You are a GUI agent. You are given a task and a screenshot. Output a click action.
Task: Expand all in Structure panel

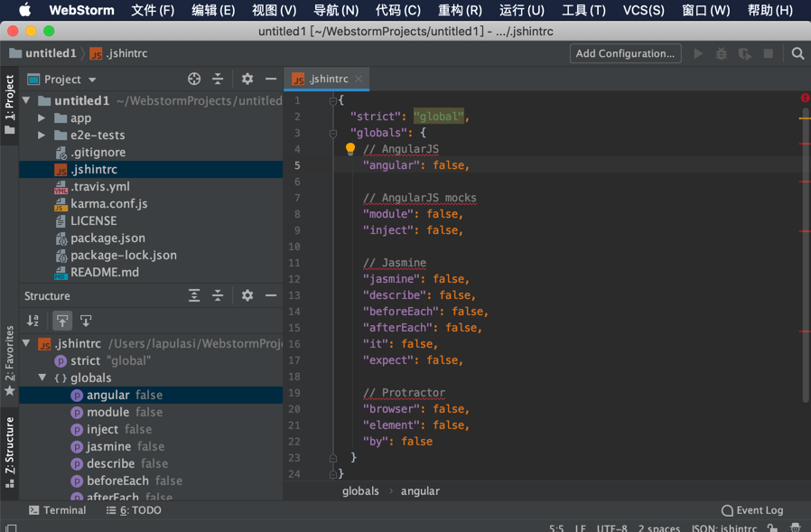coord(194,295)
